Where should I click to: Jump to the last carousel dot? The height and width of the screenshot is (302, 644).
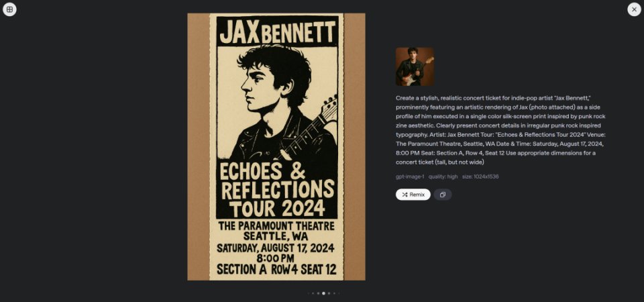(x=339, y=293)
